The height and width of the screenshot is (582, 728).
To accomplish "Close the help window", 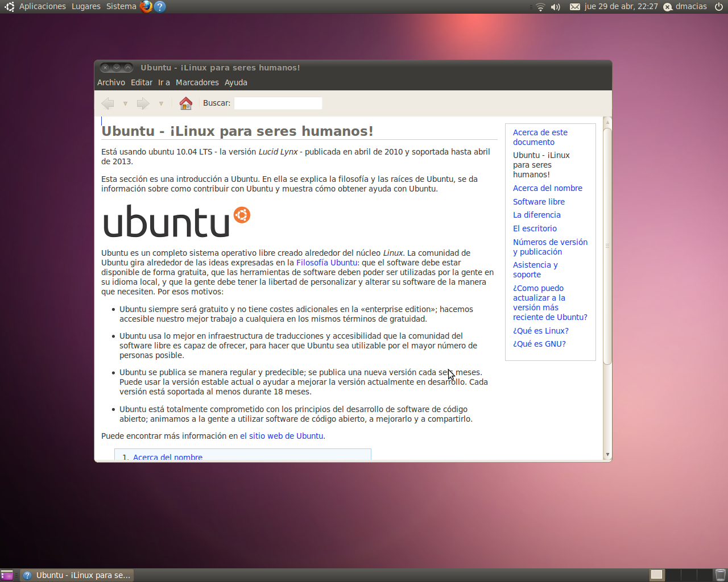I will tap(105, 68).
